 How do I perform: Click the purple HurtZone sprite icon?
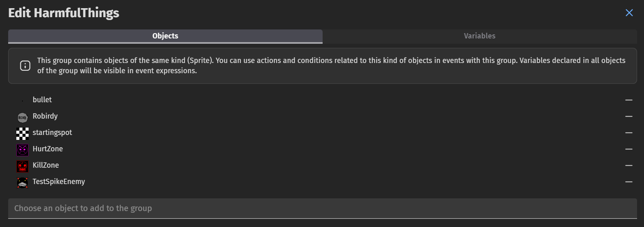click(22, 150)
